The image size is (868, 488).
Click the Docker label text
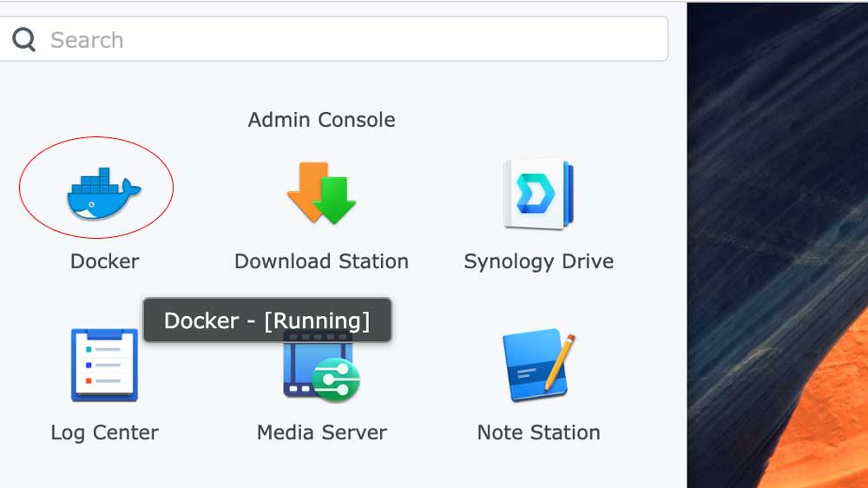[105, 261]
